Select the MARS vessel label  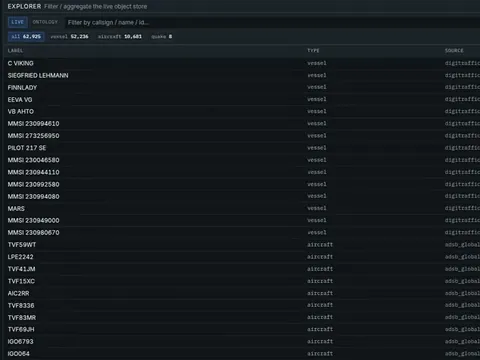coord(16,209)
